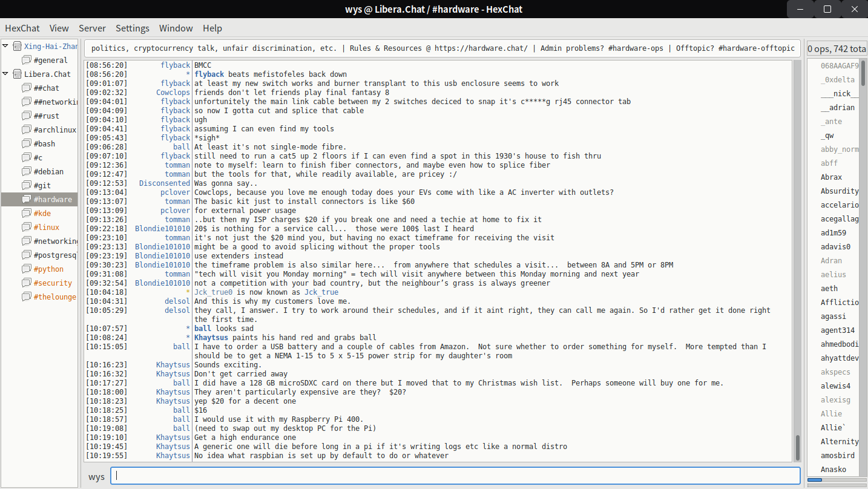Click the Disconsented nick at 09:12:53
This screenshot has height=489, width=868.
165,183
